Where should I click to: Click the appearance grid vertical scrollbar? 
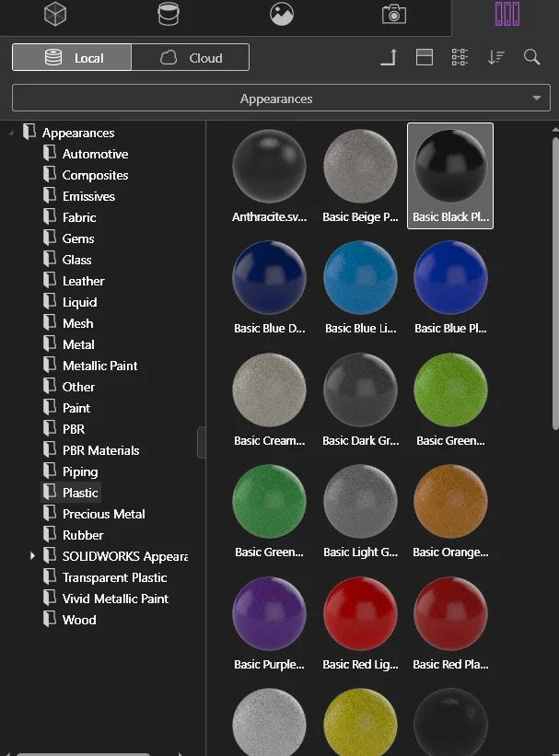(x=554, y=281)
